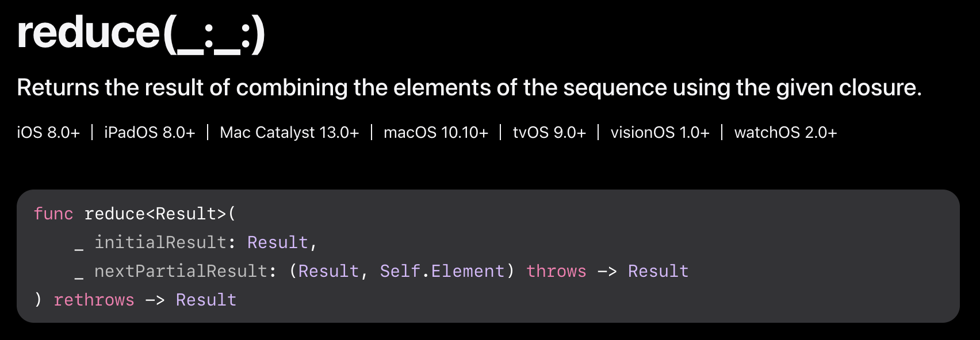Open the Self type link in closure

click(400, 271)
